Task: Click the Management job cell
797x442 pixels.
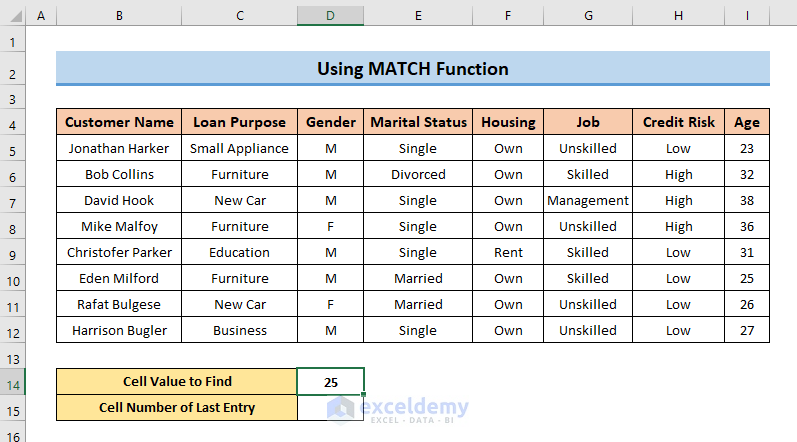Action: click(x=587, y=200)
